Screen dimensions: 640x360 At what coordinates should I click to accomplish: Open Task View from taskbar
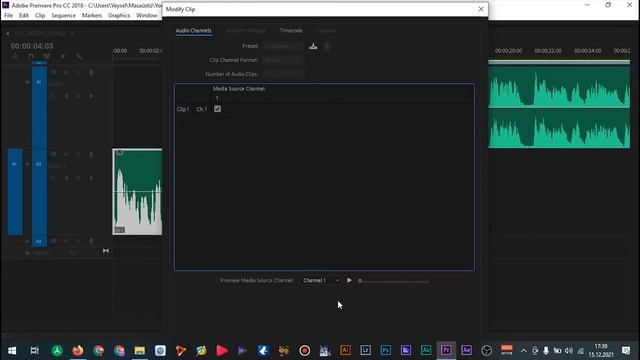coord(35,351)
